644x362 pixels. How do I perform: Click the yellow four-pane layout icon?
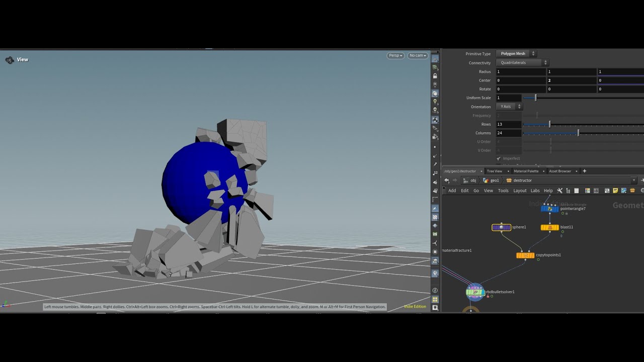click(x=435, y=299)
